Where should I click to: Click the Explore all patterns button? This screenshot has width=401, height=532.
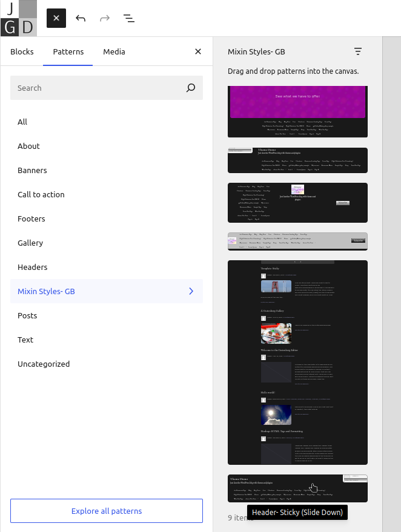107,511
